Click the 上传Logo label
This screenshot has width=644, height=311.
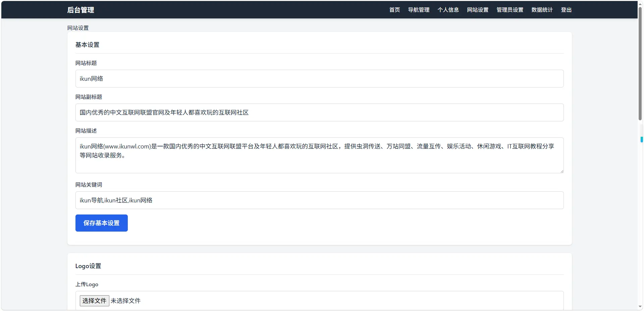tap(87, 284)
